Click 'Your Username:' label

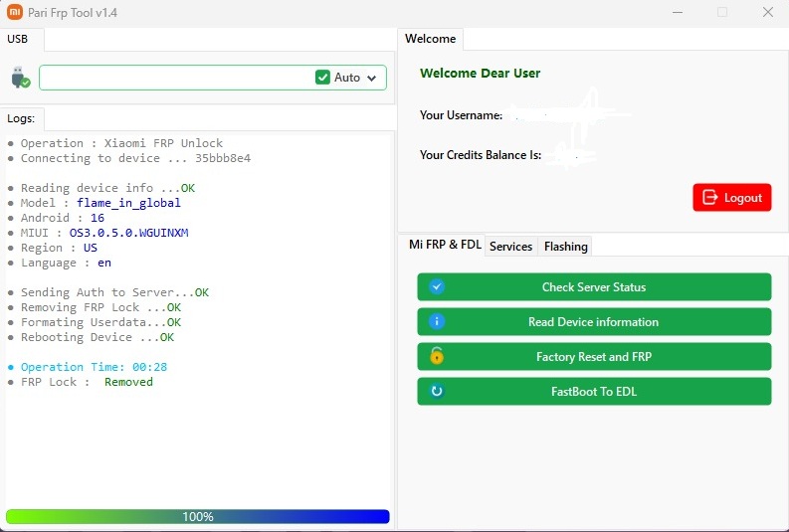point(461,115)
